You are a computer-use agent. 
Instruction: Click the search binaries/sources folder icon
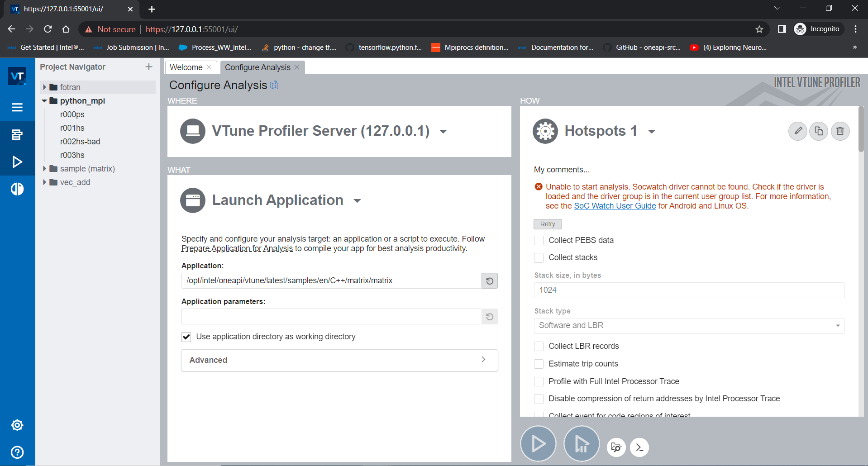[x=616, y=447]
